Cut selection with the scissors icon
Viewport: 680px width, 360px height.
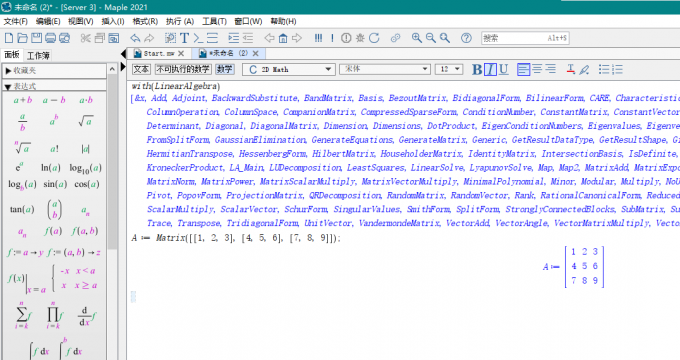click(85, 38)
